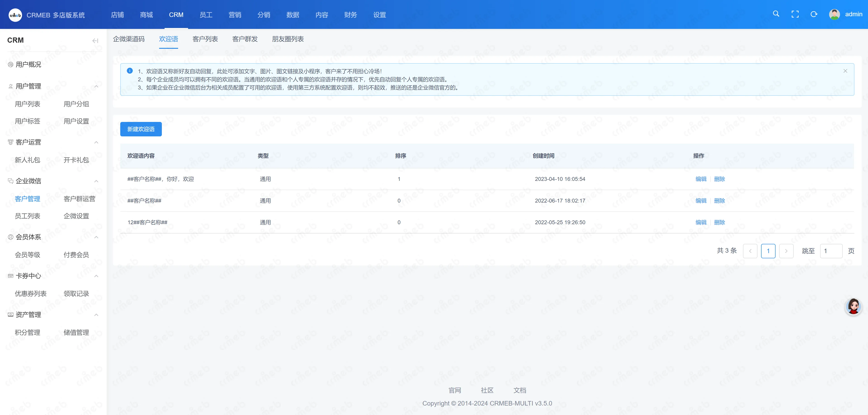Click the 卡券中心 icon in sidebar
This screenshot has width=868, height=415.
click(x=10, y=276)
